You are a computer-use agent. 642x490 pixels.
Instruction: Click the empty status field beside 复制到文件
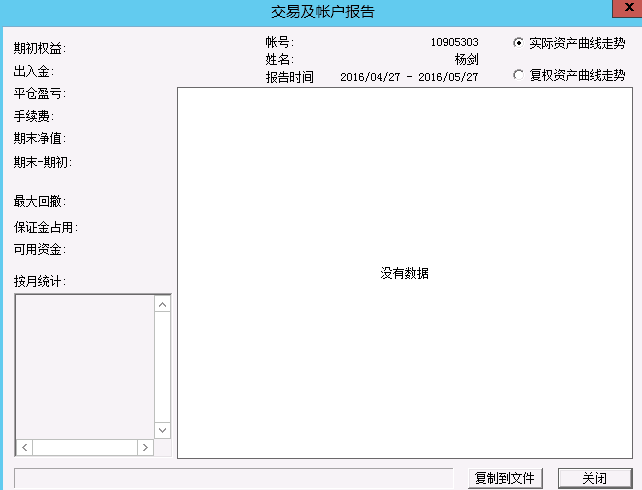[234, 478]
